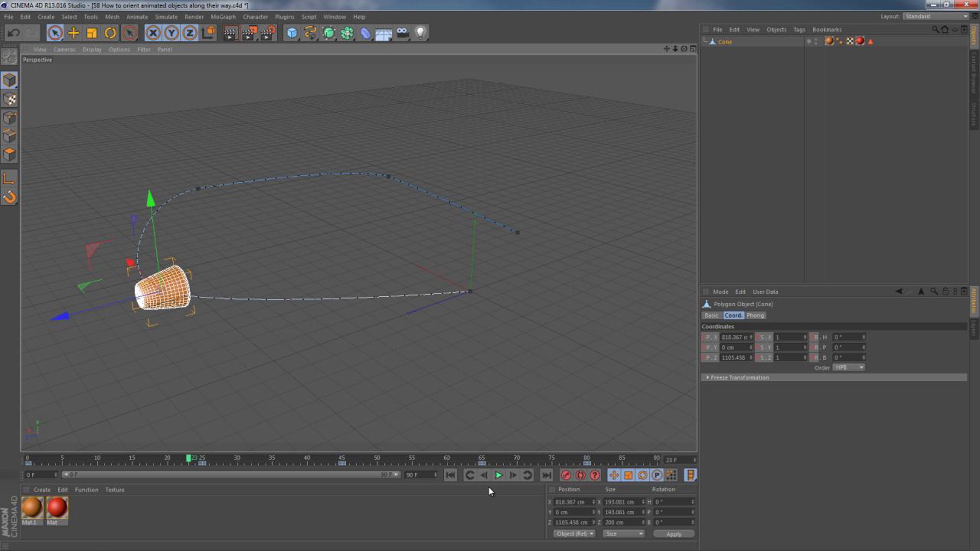Click the green Array modeling icon
Image resolution: width=980 pixels, height=551 pixels.
(x=347, y=33)
